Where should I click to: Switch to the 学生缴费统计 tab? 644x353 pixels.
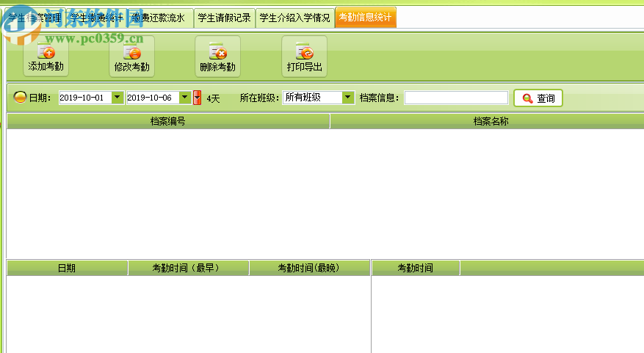tap(97, 18)
